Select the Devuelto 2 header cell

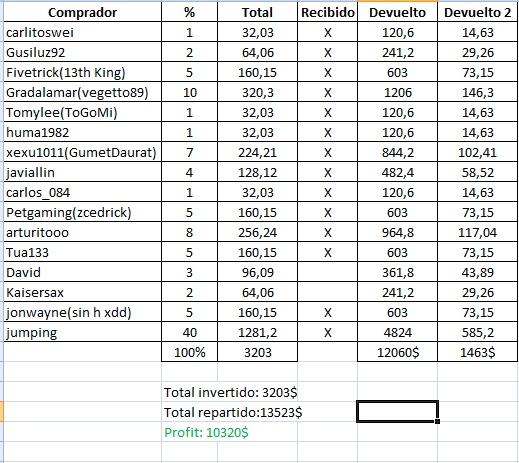coord(477,12)
